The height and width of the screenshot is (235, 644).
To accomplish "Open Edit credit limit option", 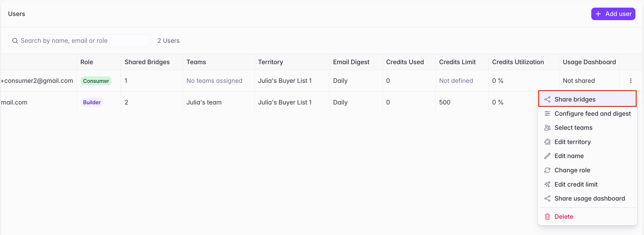I will [587, 184].
